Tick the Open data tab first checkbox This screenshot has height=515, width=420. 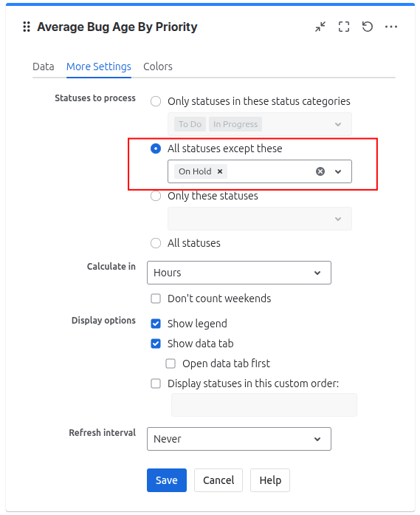coord(171,364)
